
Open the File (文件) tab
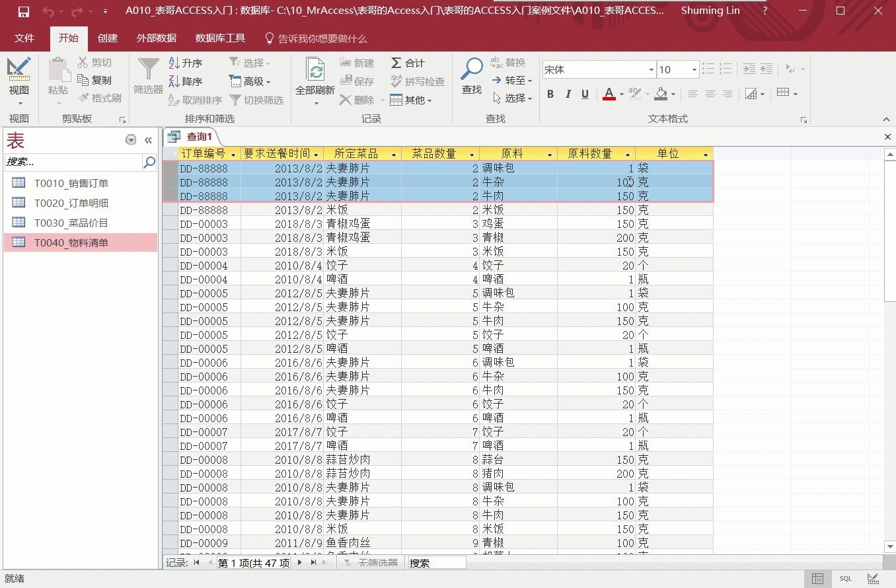(x=24, y=38)
